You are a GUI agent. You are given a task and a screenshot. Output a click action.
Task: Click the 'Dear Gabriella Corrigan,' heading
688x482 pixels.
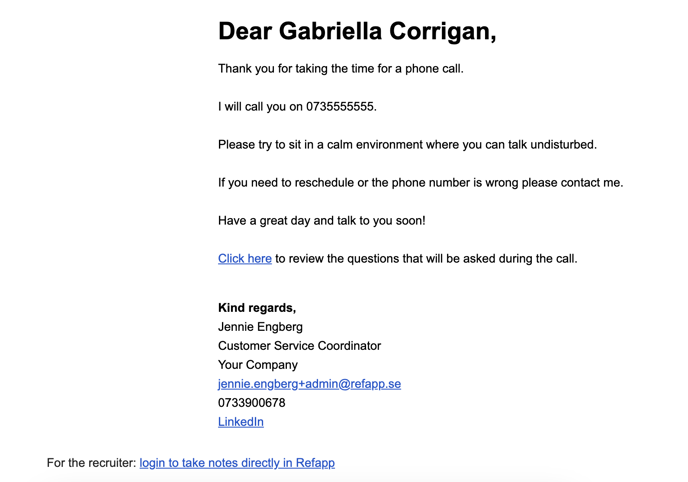click(x=357, y=32)
